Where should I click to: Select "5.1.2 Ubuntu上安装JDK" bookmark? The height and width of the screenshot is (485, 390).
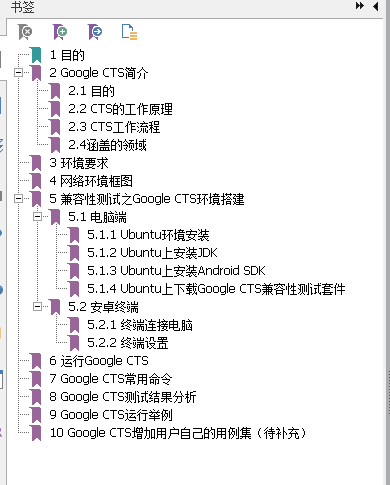[152, 253]
